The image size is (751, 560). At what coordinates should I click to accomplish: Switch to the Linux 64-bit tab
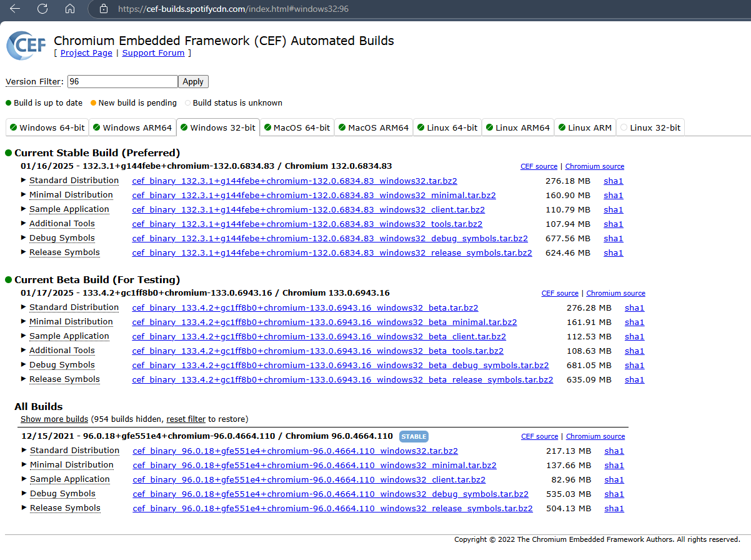(x=447, y=127)
